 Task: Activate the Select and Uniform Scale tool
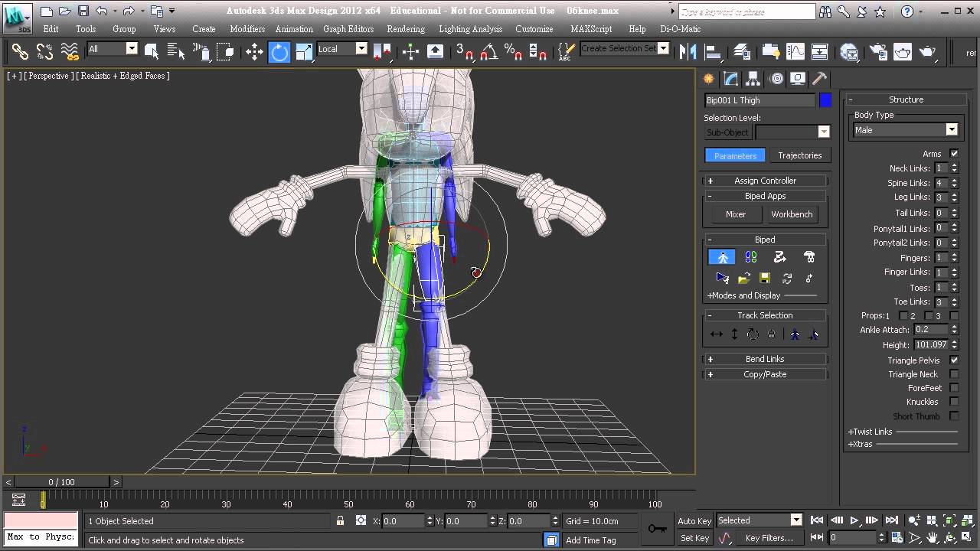click(x=304, y=51)
